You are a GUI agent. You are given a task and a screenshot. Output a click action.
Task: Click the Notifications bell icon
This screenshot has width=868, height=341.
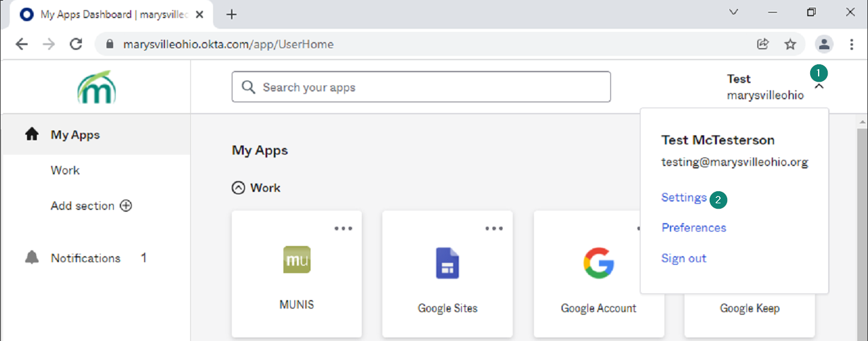[x=32, y=258]
